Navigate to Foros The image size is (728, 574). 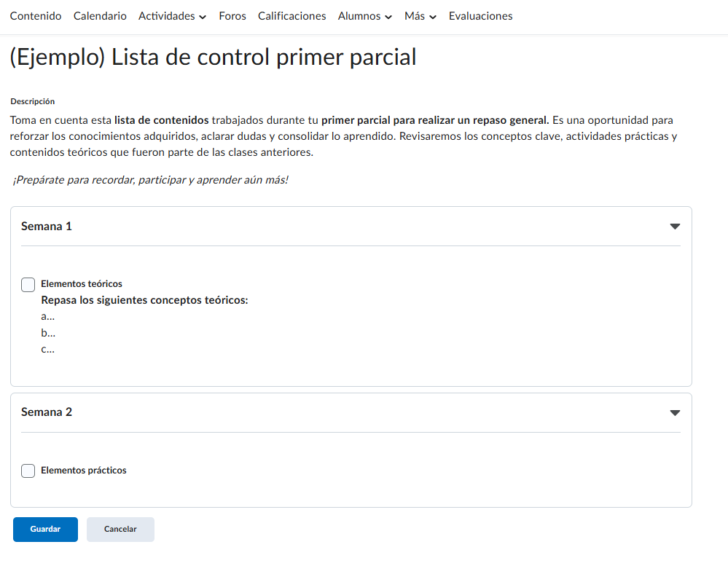point(232,16)
